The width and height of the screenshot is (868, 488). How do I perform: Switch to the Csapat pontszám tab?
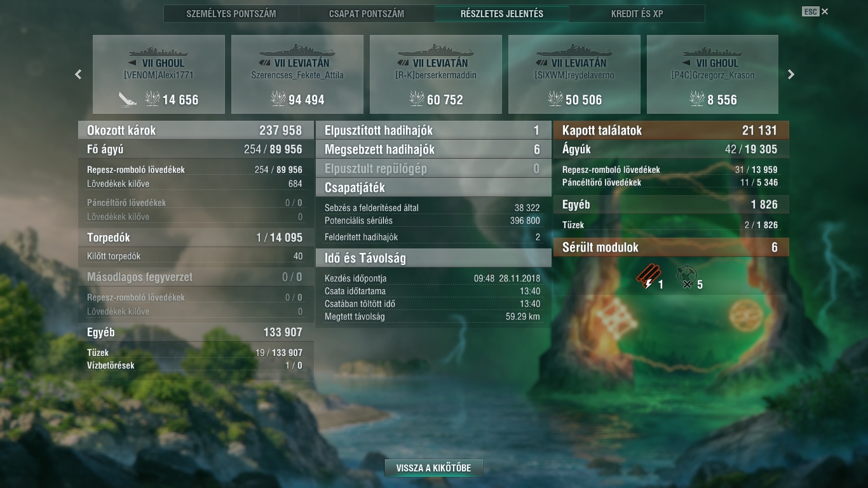[x=367, y=13]
